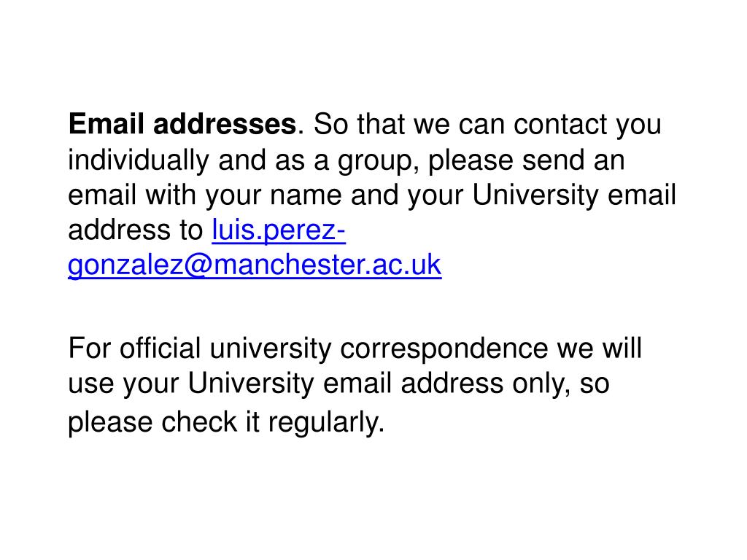Click the bold 'Email addresses' heading
Screen dimensions: 747x560
pos(182,124)
